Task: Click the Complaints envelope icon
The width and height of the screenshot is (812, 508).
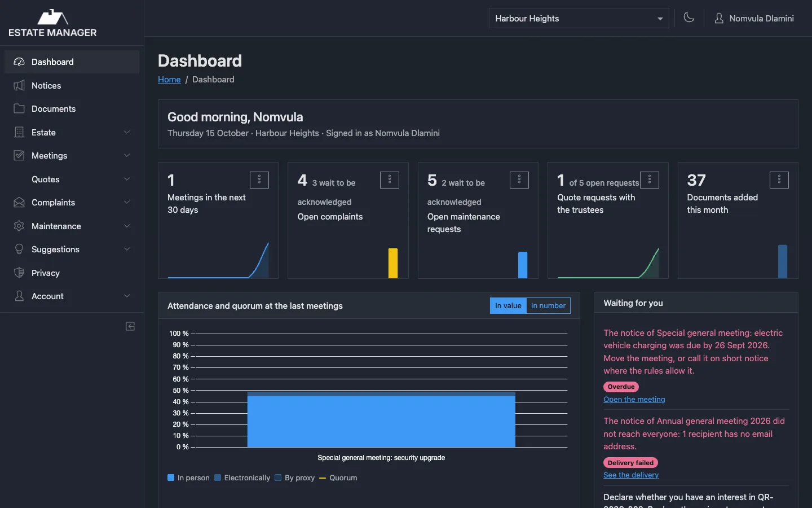Action: pyautogui.click(x=19, y=202)
